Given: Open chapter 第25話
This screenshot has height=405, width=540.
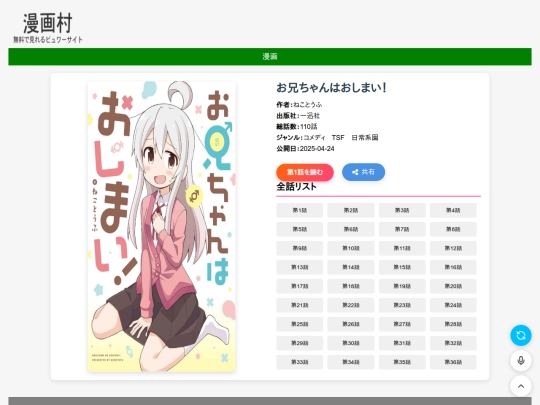Looking at the screenshot, I should (x=300, y=324).
